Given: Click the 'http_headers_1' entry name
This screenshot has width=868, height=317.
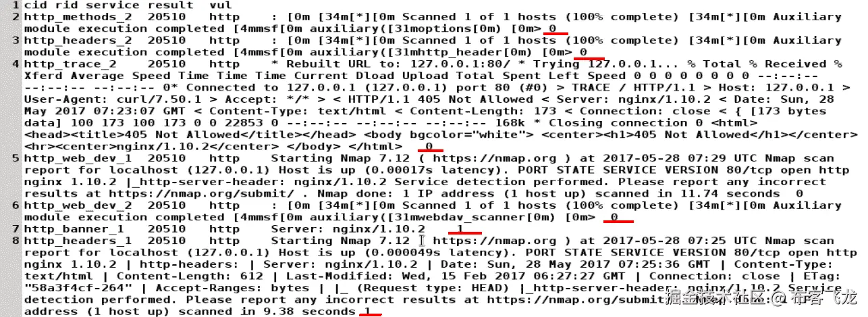Looking at the screenshot, I should tap(79, 241).
